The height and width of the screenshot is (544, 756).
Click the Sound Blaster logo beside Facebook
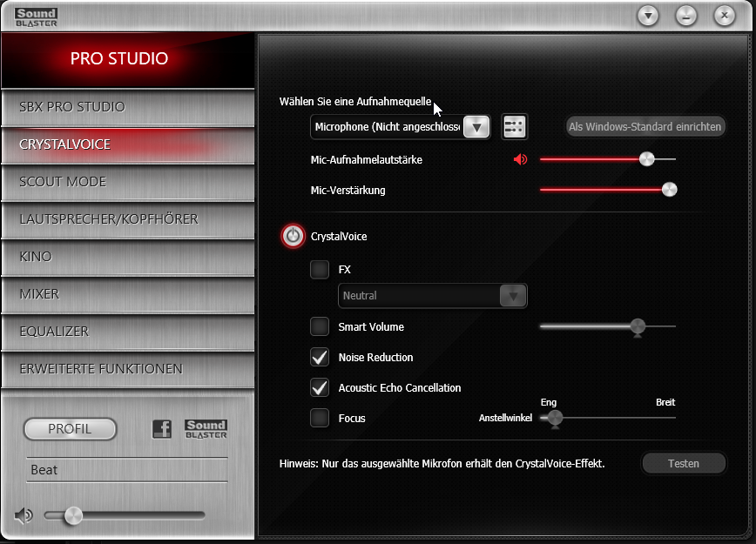tap(206, 428)
